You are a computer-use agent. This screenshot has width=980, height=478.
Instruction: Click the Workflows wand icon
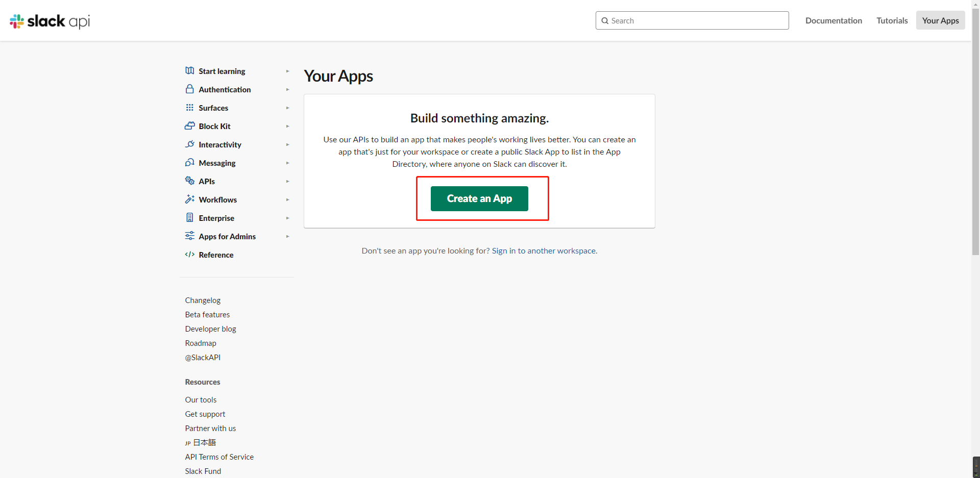190,199
